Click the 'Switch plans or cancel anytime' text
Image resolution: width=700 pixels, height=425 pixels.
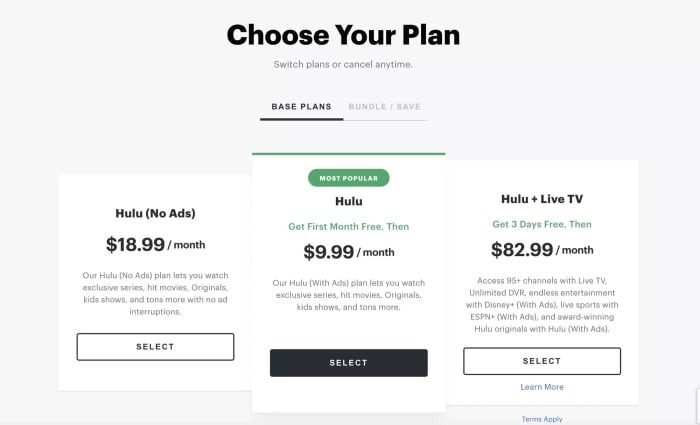point(343,65)
